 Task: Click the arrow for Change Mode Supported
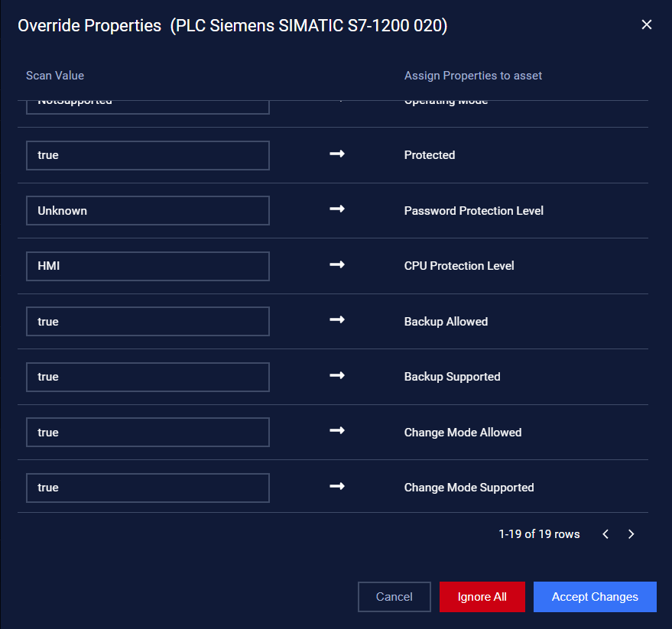click(x=337, y=486)
